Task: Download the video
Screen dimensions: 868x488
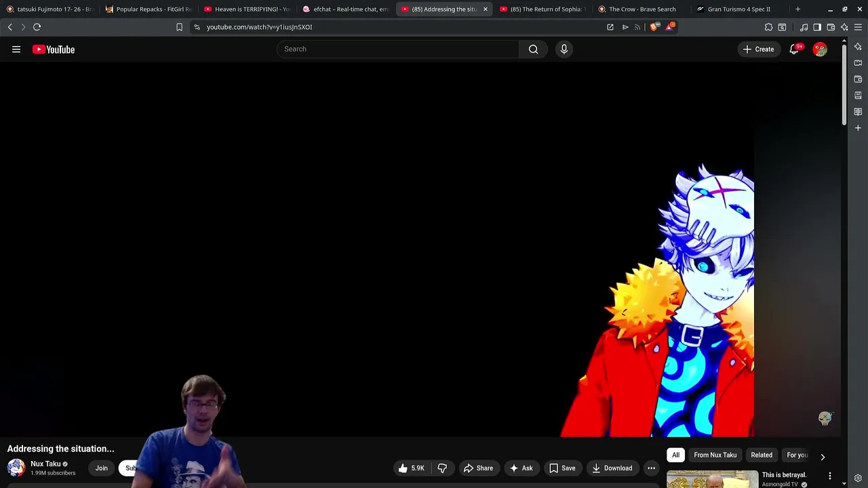Action: [x=612, y=468]
